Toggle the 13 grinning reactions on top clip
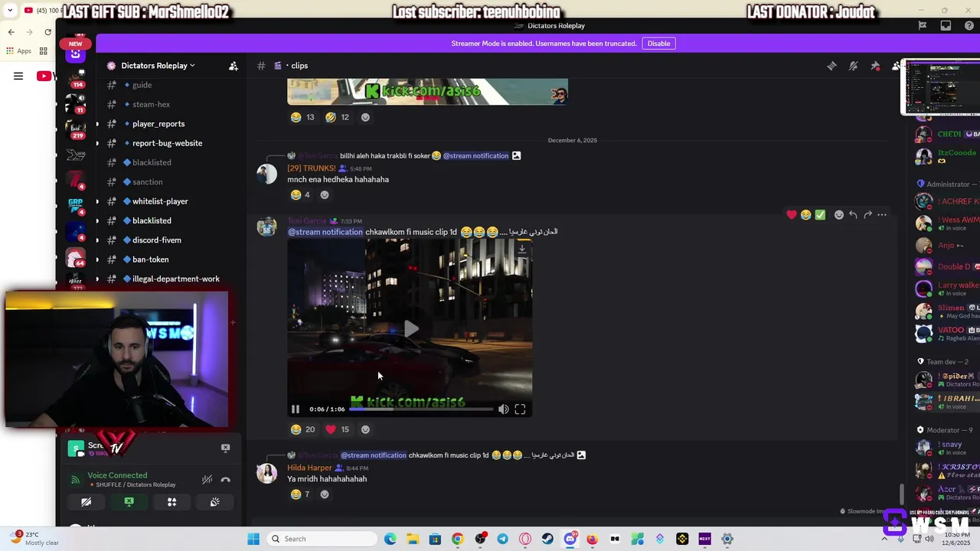980x551 pixels. click(x=303, y=117)
